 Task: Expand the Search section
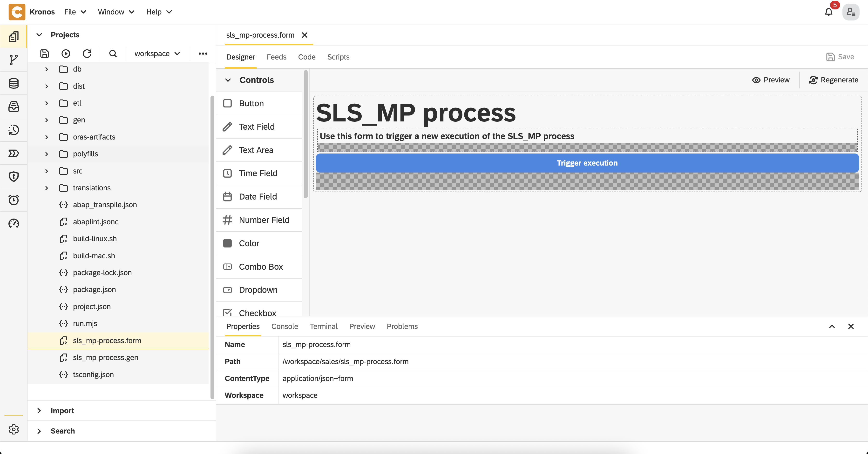39,431
